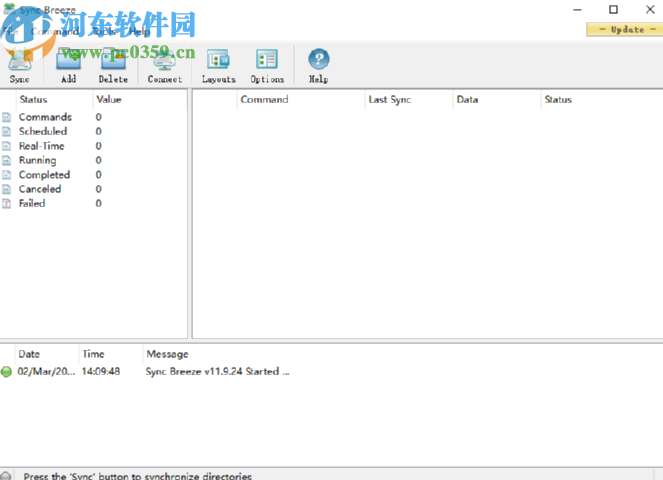Select the Running status row
This screenshot has width=663, height=480.
[93, 160]
